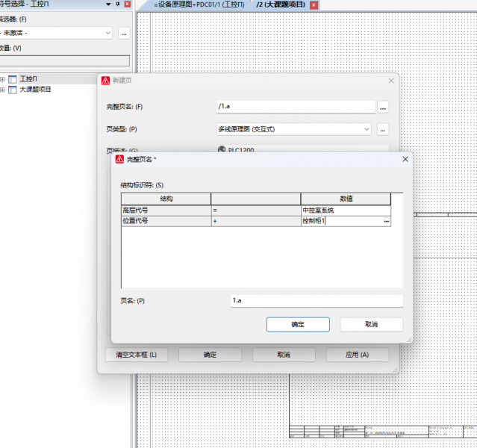This screenshot has width=477, height=448.
Task: Open filter browse button beside 未激活 dropdown
Action: tap(124, 33)
